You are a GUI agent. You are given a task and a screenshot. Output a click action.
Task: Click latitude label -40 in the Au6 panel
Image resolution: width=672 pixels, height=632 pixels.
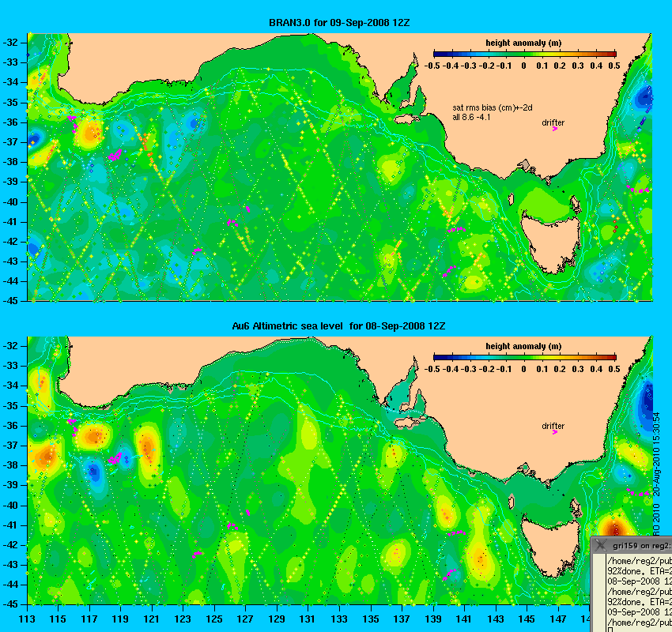pos(11,506)
